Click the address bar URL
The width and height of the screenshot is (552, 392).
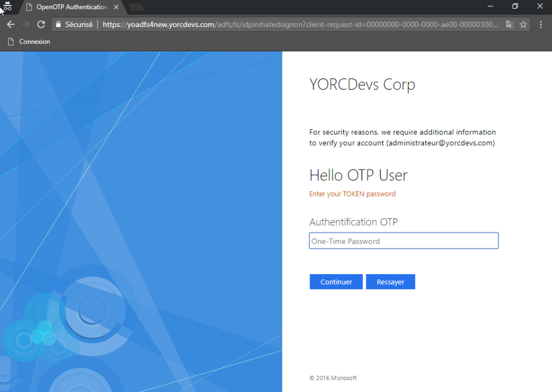click(300, 24)
